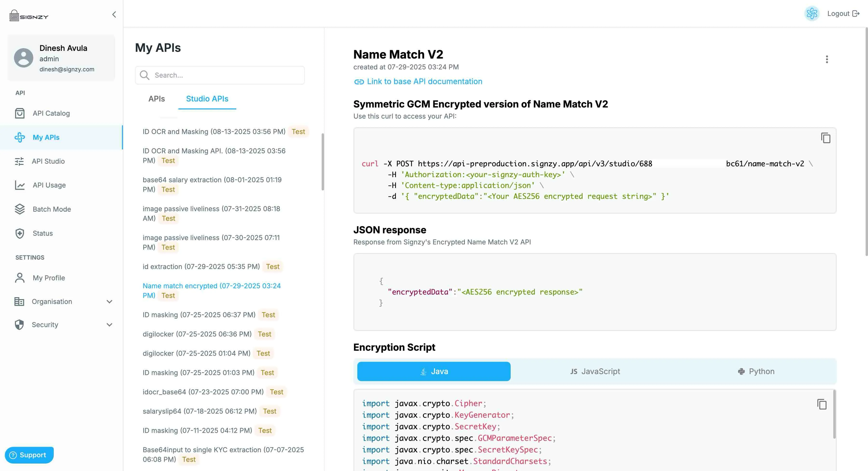Click the Name Match V2 heading
868x471 pixels.
pyautogui.click(x=398, y=54)
